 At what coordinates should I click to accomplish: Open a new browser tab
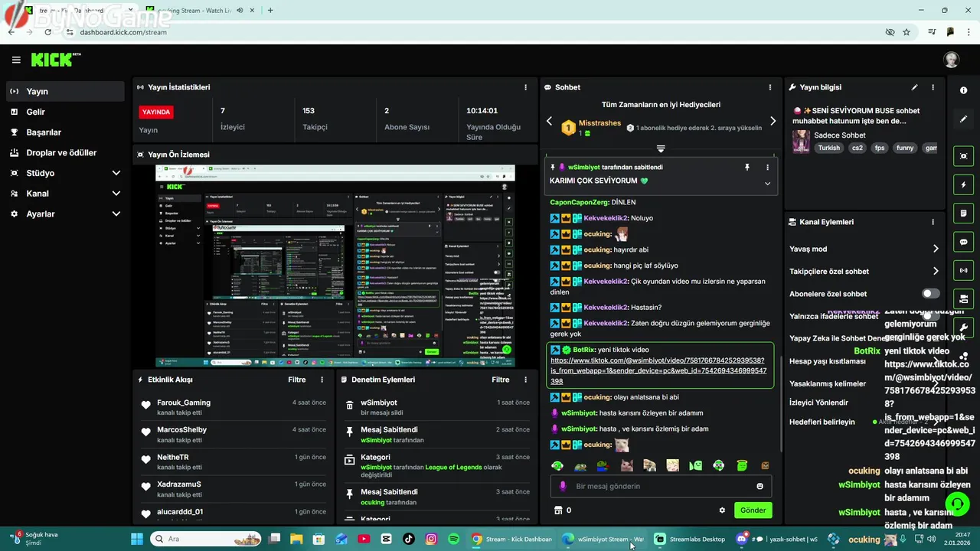click(270, 11)
